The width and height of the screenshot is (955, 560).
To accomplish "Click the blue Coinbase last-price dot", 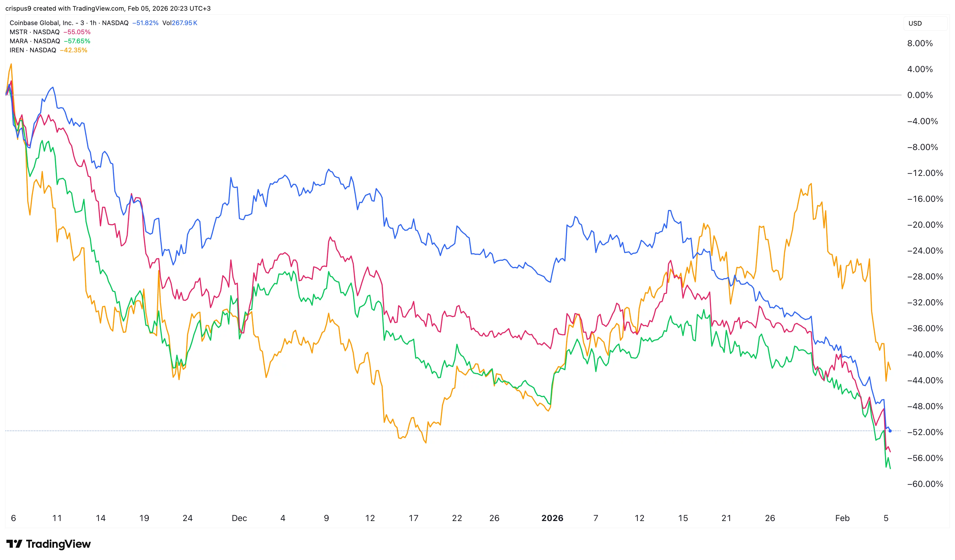I will coord(890,431).
